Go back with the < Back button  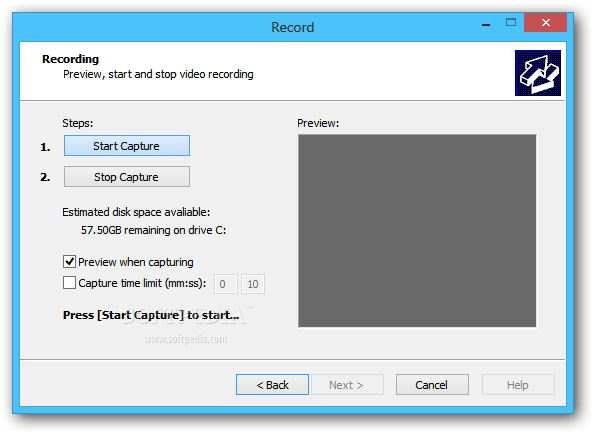coord(272,385)
